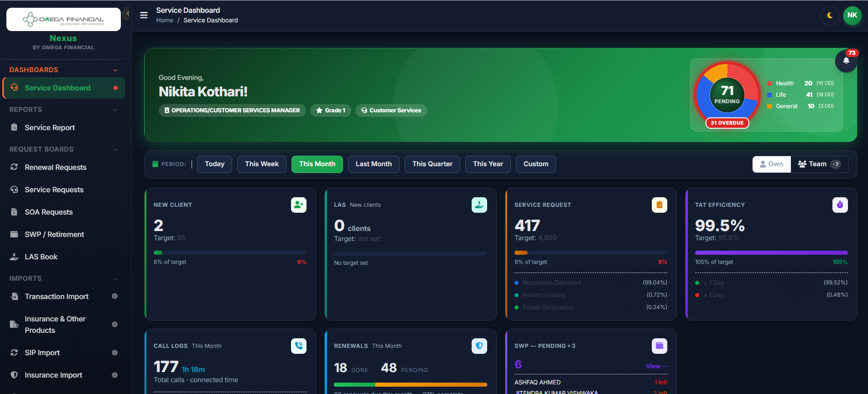The width and height of the screenshot is (868, 394).
Task: Open Service Report page
Action: coord(64,127)
